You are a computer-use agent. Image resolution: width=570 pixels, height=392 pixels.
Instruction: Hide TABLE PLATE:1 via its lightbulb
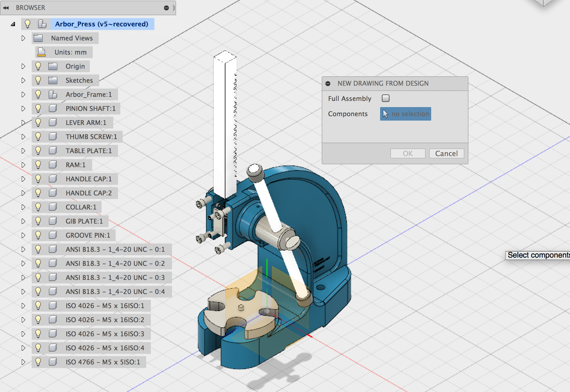pyautogui.click(x=38, y=151)
